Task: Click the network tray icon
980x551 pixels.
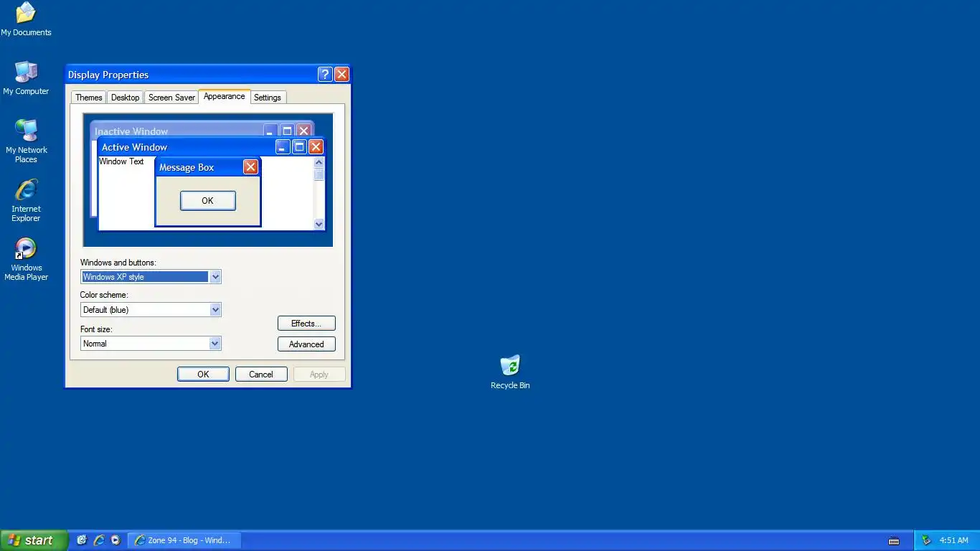Action: coord(926,540)
